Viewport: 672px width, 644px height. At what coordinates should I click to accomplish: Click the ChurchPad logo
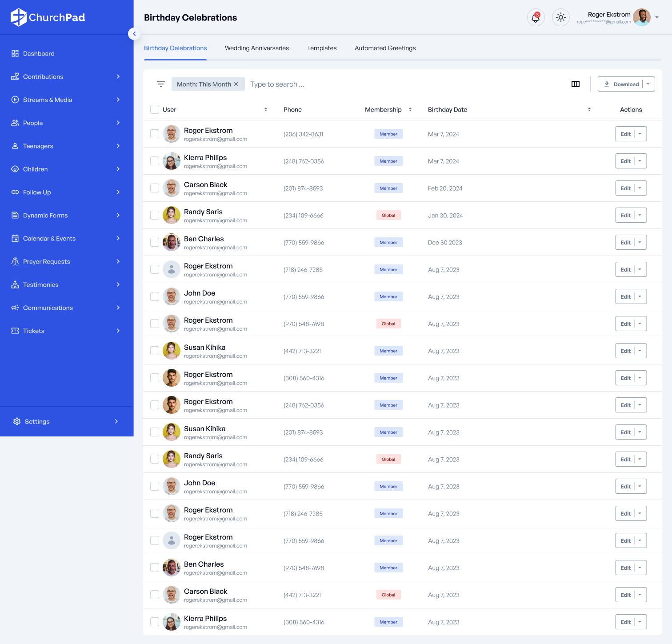(x=48, y=17)
